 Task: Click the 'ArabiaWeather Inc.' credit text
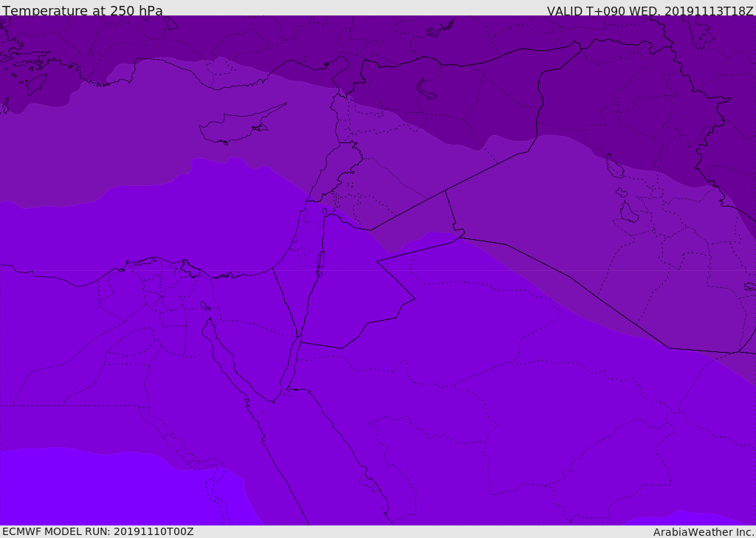pyautogui.click(x=704, y=532)
